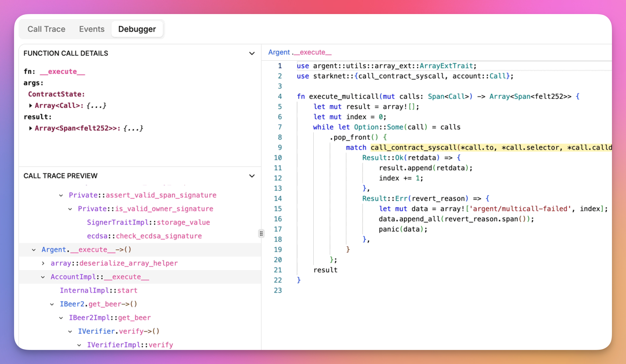
Task: Collapse IBeer2Impl::get_beer chevron
Action: click(61, 318)
